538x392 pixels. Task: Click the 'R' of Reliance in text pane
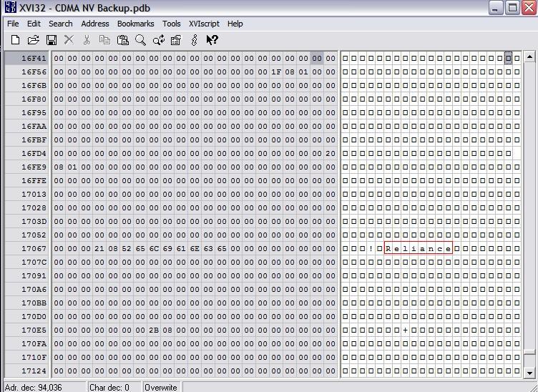[388, 248]
